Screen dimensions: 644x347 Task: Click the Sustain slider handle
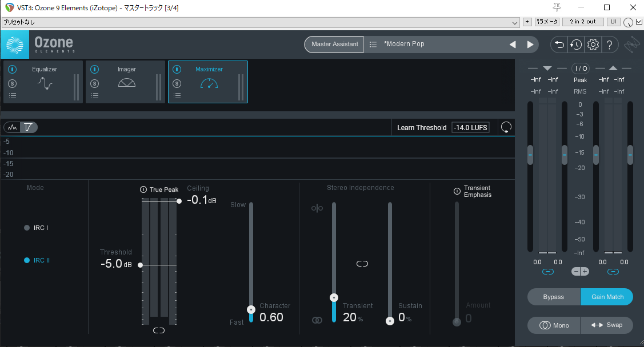click(x=390, y=321)
